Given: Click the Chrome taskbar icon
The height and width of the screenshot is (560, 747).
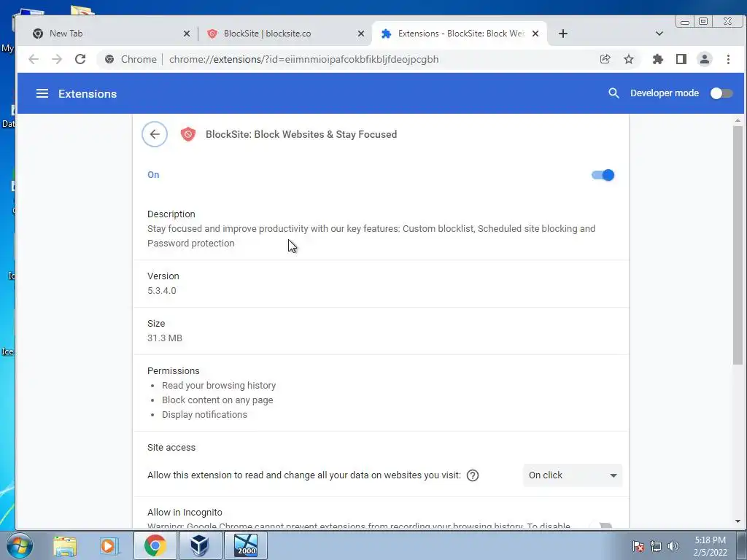Looking at the screenshot, I should coord(155,545).
